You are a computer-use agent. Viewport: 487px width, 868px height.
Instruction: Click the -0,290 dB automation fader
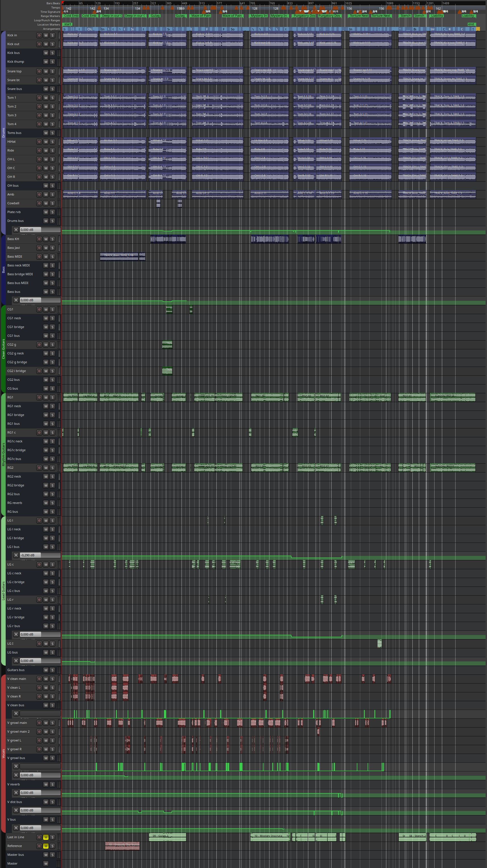point(40,555)
